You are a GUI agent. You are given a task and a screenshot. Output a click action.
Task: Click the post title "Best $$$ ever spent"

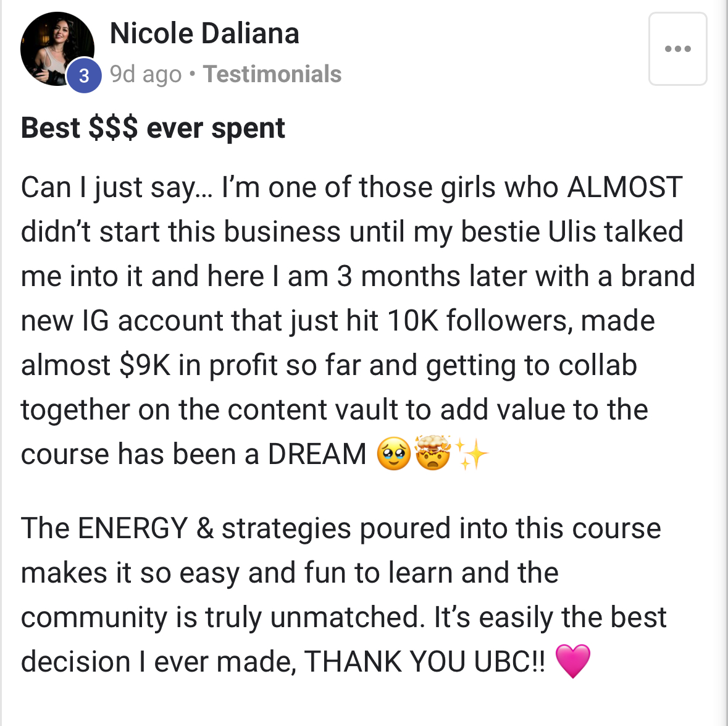153,128
